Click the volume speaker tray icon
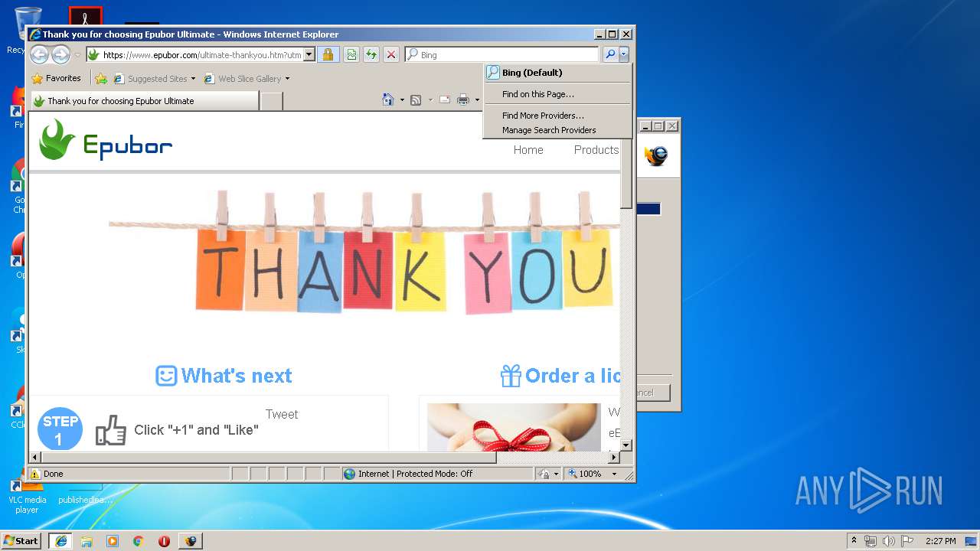Image resolution: width=980 pixels, height=551 pixels. pyautogui.click(x=888, y=541)
